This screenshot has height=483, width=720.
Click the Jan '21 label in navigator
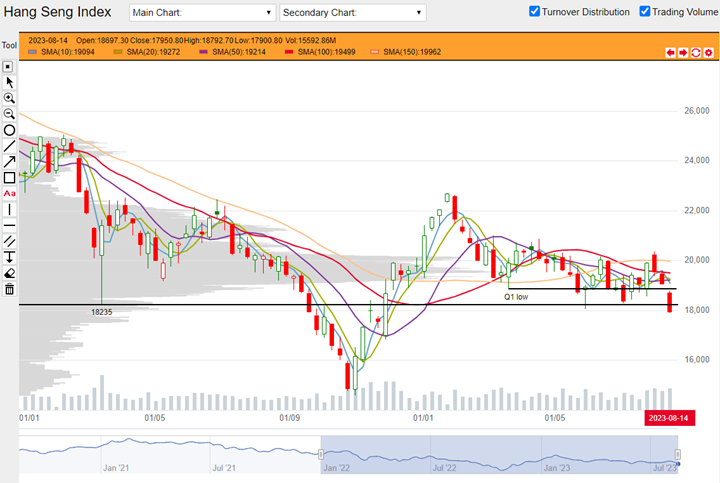click(x=116, y=468)
